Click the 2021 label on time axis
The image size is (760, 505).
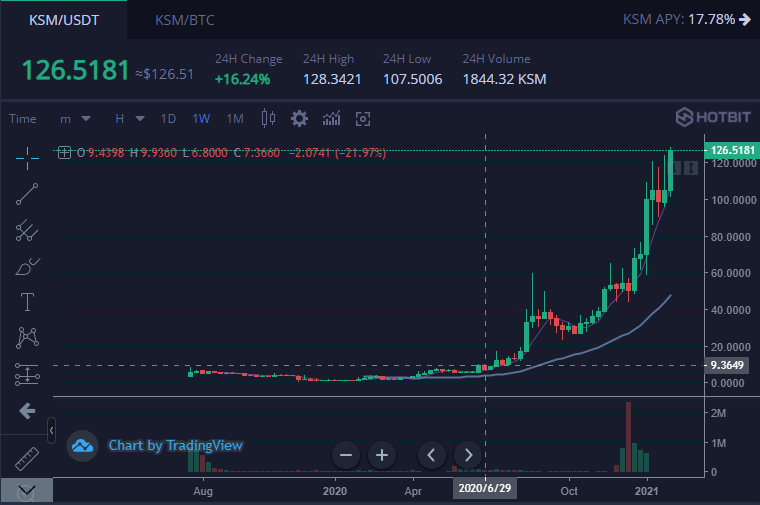(647, 491)
